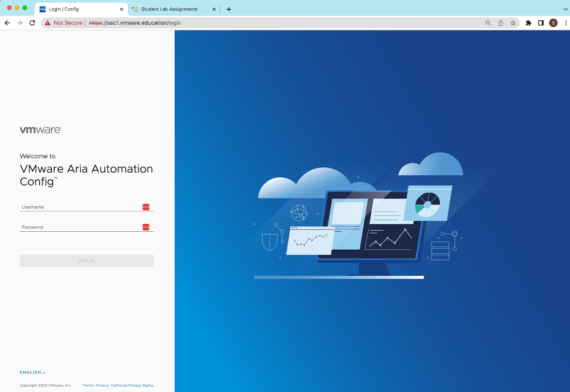Open the Chrome three-dot menu
Screen dimensions: 570x392
click(566, 23)
